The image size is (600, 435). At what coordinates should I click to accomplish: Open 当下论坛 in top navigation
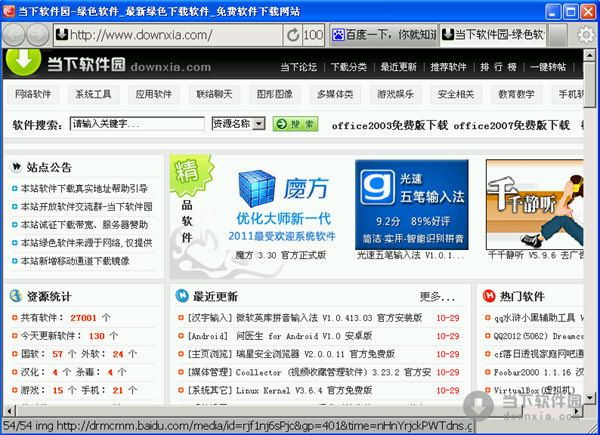point(298,67)
